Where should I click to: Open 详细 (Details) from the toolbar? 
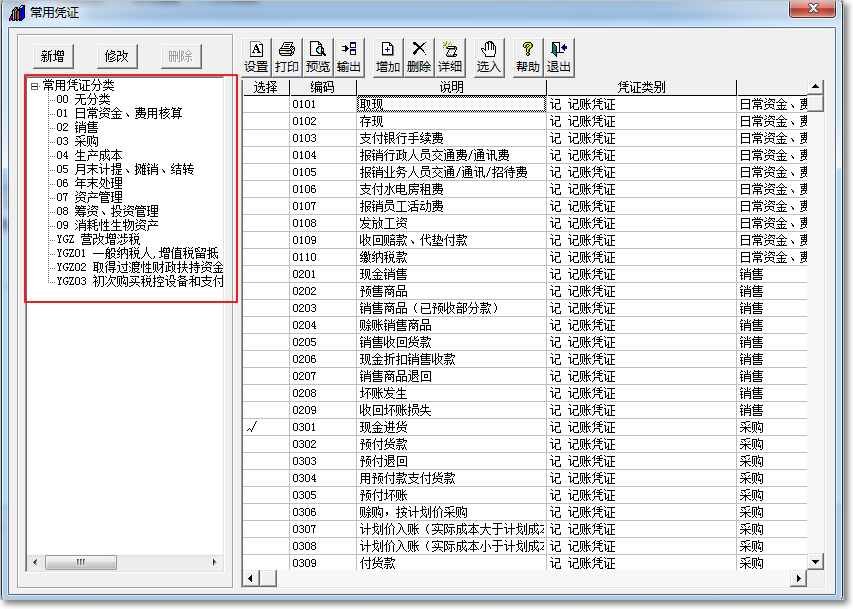point(450,56)
